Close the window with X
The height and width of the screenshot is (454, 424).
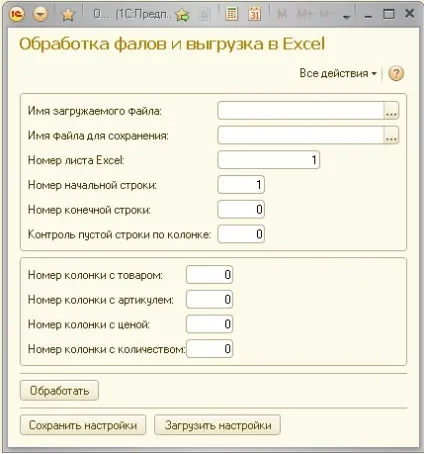[x=409, y=14]
